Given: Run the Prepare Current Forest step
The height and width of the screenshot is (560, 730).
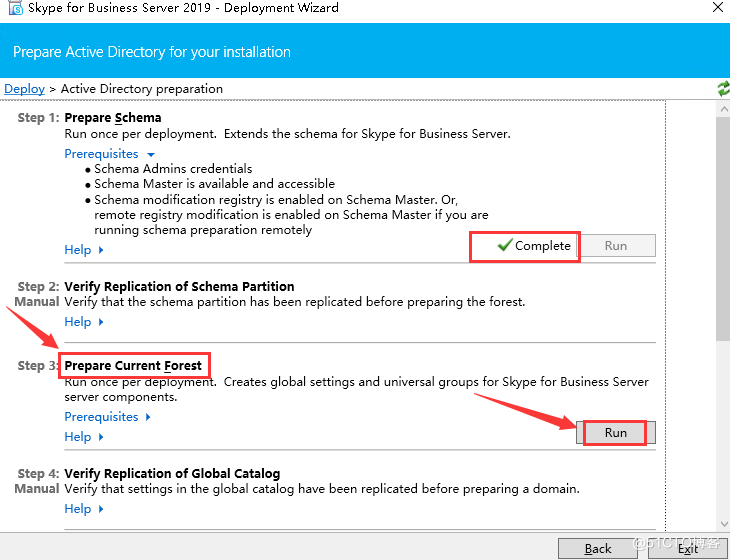Looking at the screenshot, I should [x=615, y=433].
